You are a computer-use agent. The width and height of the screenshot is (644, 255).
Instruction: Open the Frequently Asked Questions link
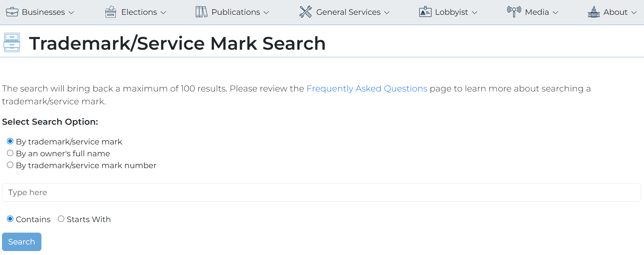tap(367, 89)
